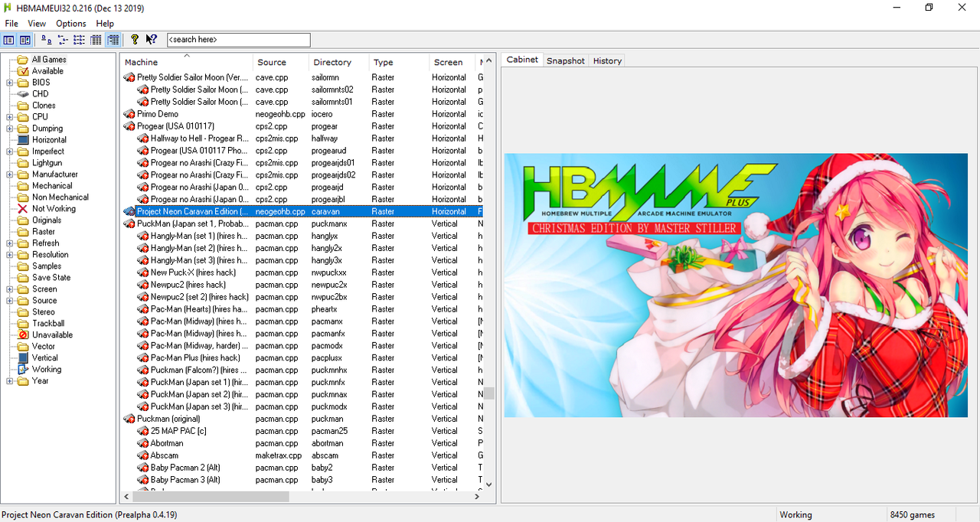Select the All Games folder
The height and width of the screenshot is (522, 980).
click(49, 60)
